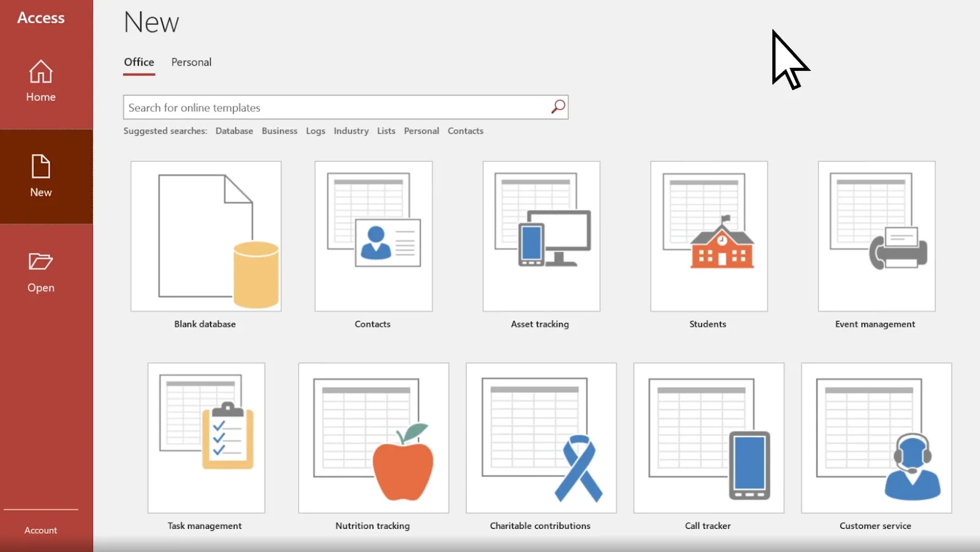This screenshot has width=980, height=552.
Task: Pick the Asset tracking template
Action: (x=541, y=236)
